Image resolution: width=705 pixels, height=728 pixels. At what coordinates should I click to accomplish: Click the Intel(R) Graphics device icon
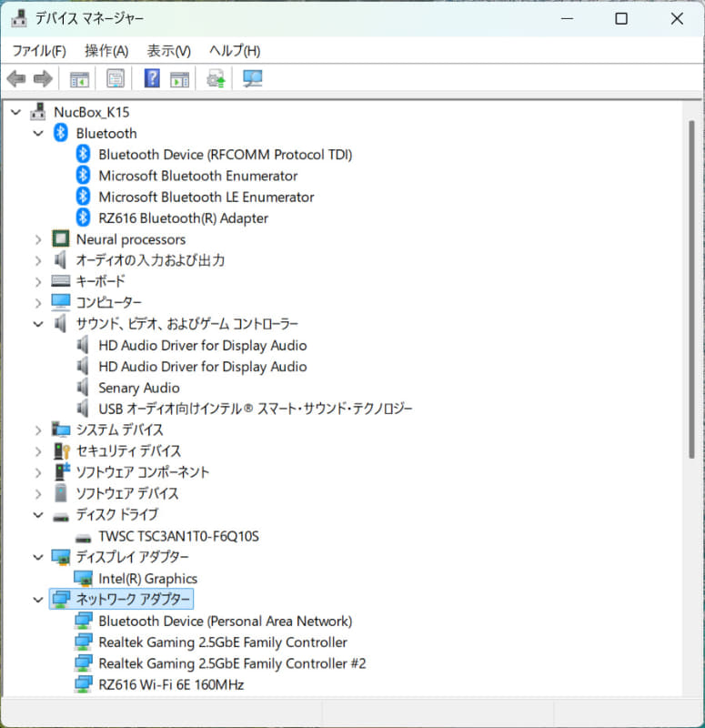pos(83,579)
